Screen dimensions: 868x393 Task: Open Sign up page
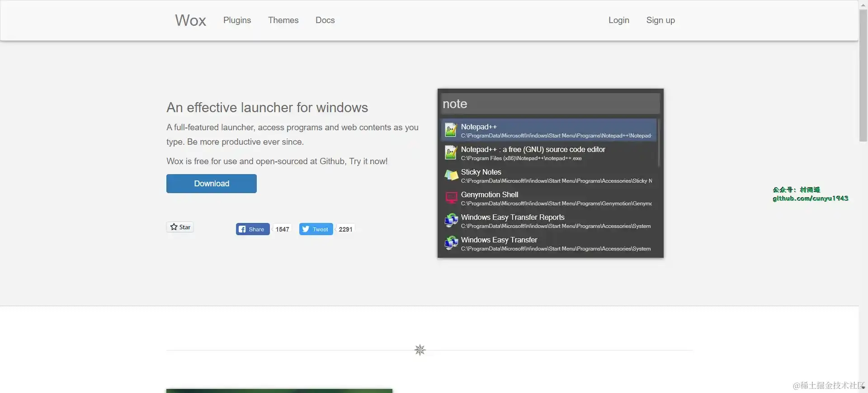(x=660, y=20)
